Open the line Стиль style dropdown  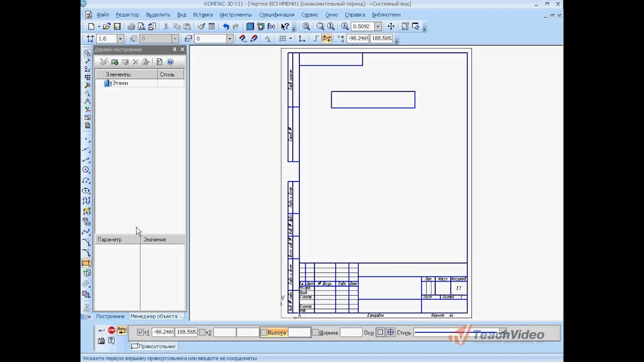(x=503, y=332)
